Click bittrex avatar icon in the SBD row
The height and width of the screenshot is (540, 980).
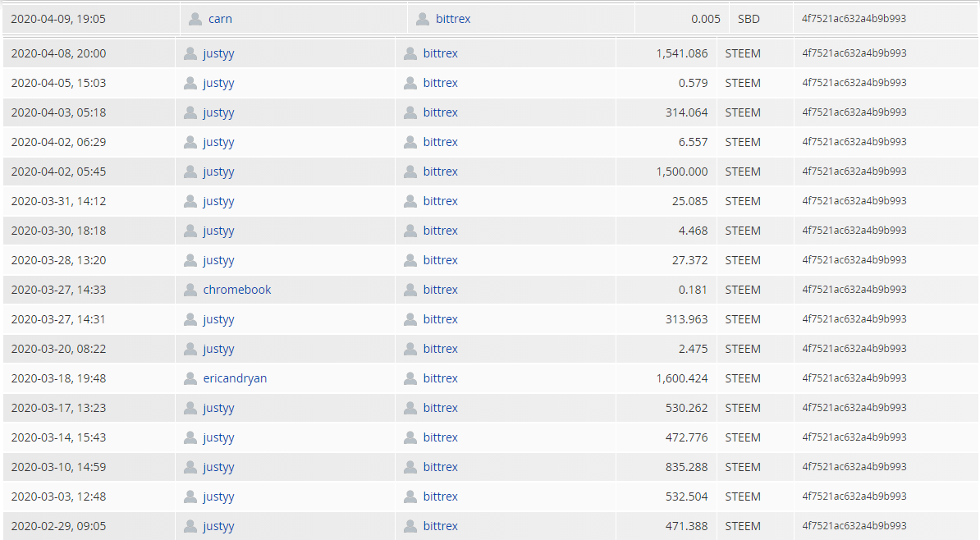click(423, 19)
